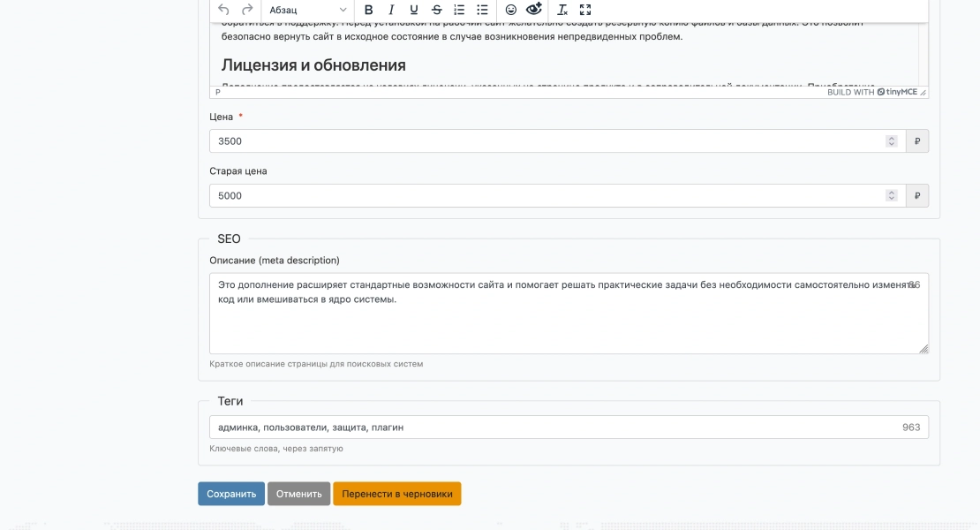Click the ruble sign next to Цена
This screenshot has width=980, height=530.
pos(917,141)
